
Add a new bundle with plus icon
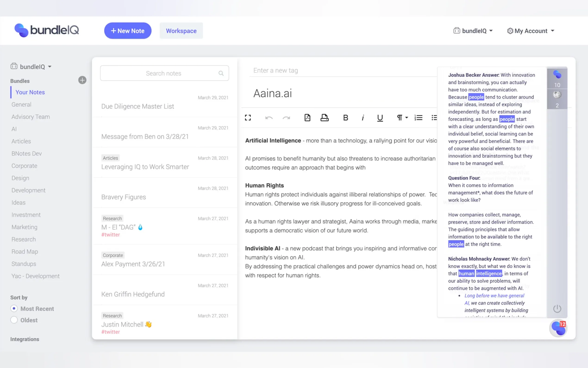coord(82,80)
